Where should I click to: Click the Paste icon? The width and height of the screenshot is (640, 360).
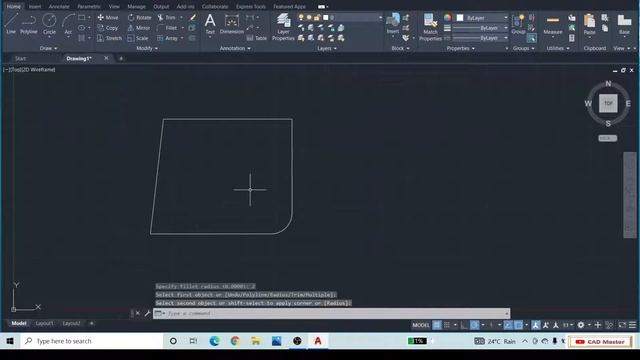[x=589, y=23]
